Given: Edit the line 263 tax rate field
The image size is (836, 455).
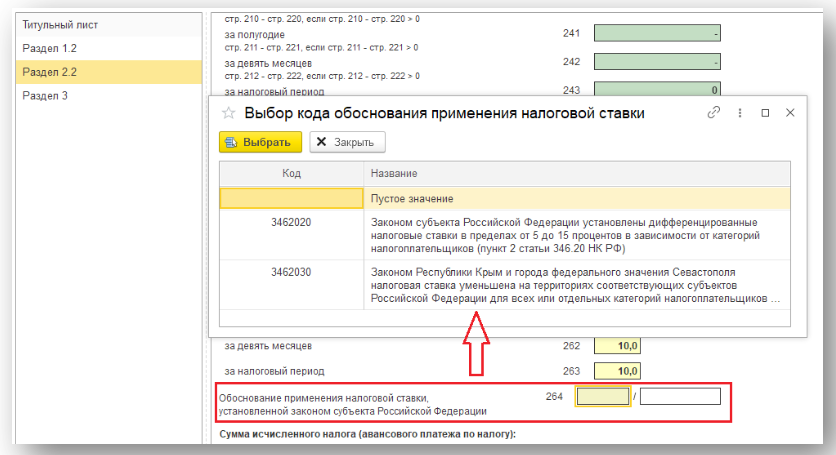Looking at the screenshot, I should click(x=617, y=371).
